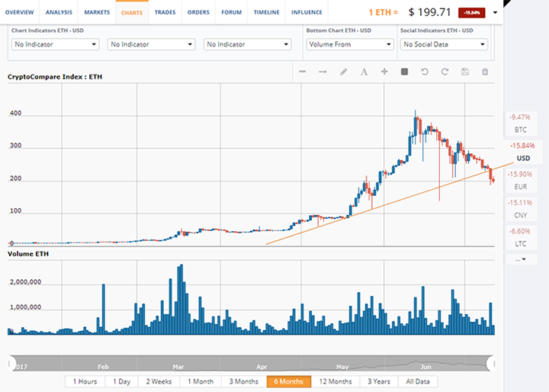Open the No Social Data dropdown
Screen dimensions: 549x392
point(443,44)
